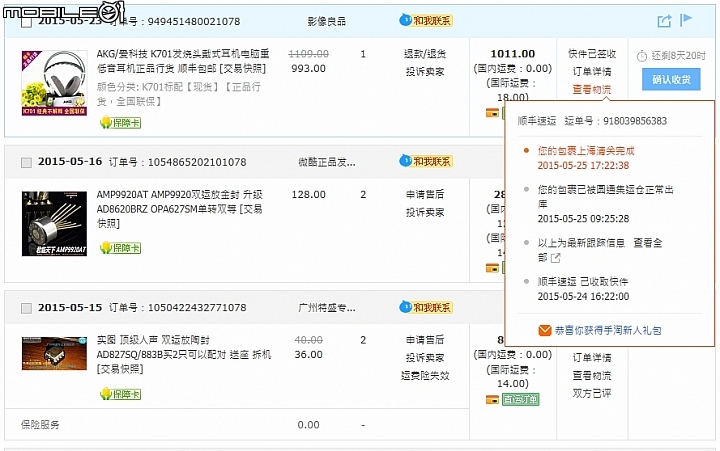Click the share icon on first order
The height and width of the screenshot is (451, 720).
[664, 21]
